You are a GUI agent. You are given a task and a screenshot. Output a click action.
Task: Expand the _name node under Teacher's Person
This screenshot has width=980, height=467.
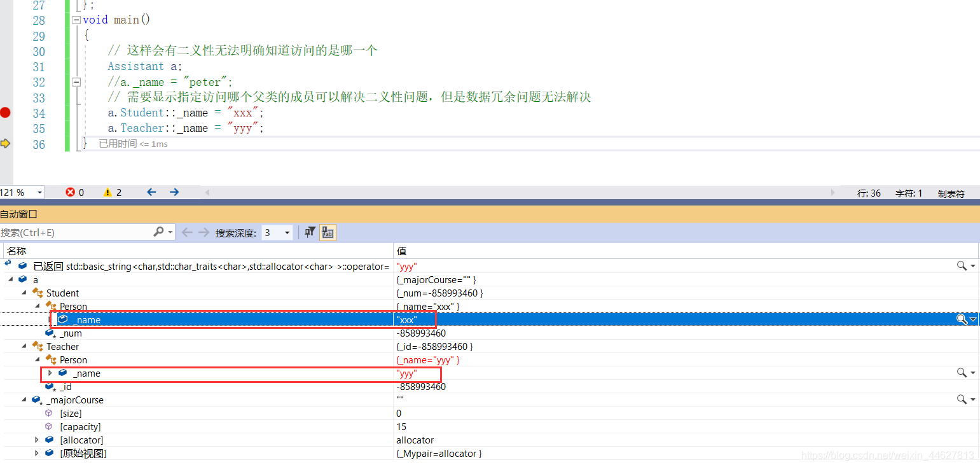click(50, 373)
